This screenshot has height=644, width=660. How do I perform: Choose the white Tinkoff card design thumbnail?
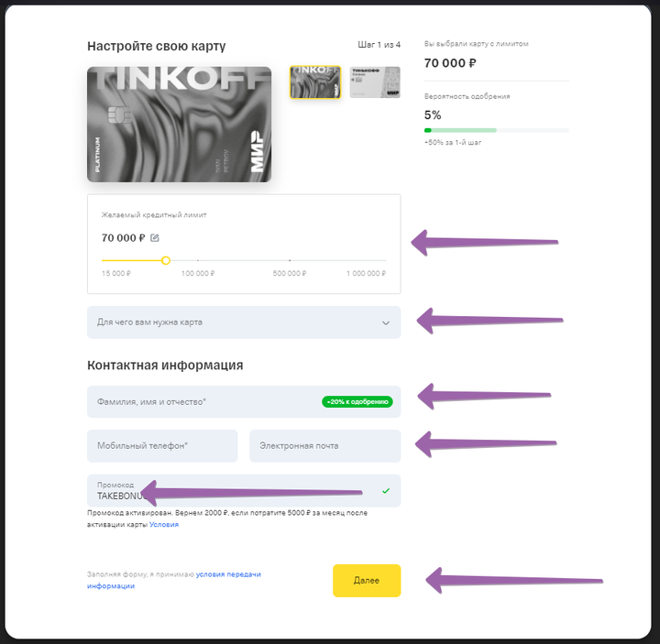pyautogui.click(x=375, y=82)
